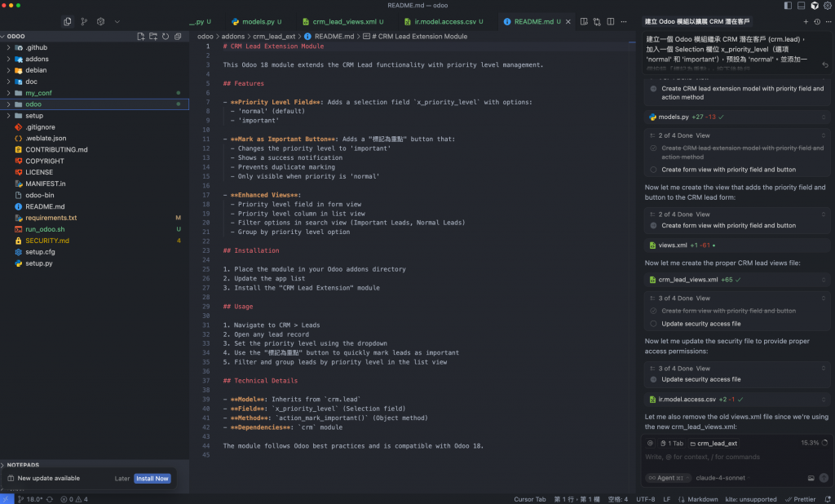
Task: Click the New File icon in ODOO header
Action: 140,36
